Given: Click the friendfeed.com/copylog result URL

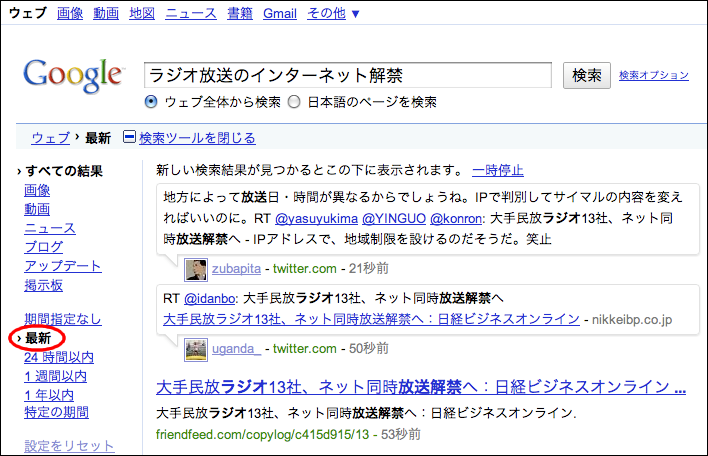Looking at the screenshot, I should (262, 434).
